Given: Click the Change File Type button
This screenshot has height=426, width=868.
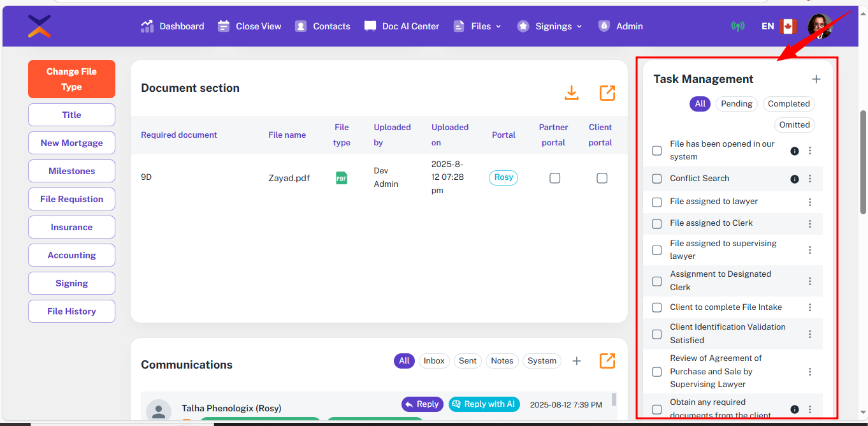Looking at the screenshot, I should [71, 79].
